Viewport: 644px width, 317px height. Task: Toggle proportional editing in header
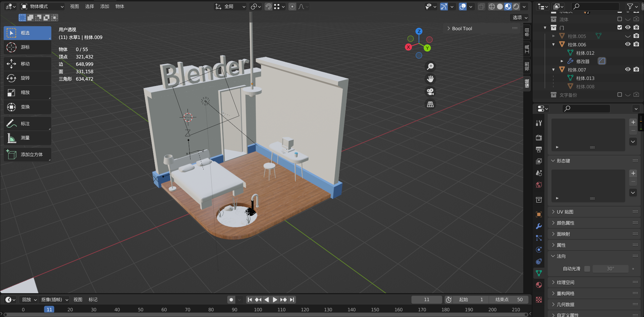(292, 6)
